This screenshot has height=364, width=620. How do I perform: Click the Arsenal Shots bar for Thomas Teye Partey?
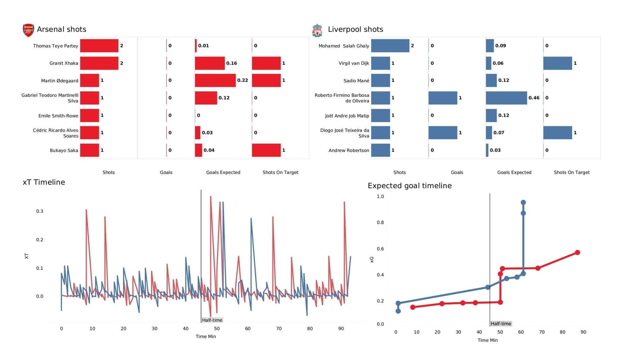[x=103, y=46]
